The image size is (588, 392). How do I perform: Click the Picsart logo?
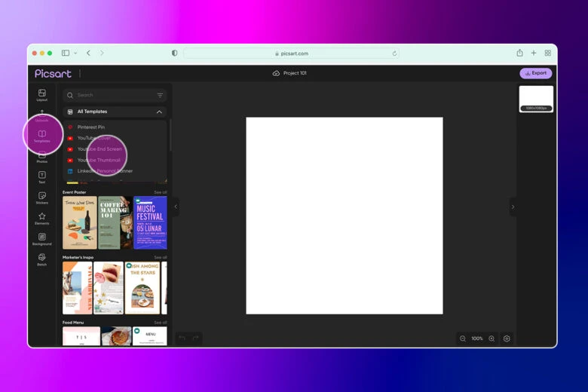53,74
